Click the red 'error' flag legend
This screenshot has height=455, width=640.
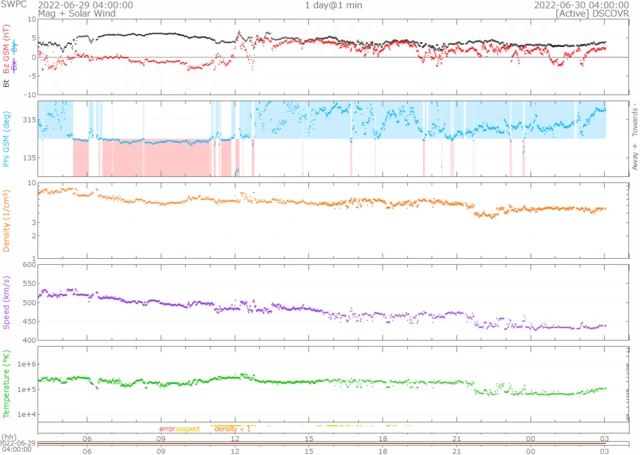(167, 429)
